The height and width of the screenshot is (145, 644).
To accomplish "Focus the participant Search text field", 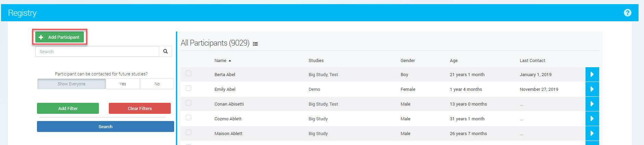I will [97, 51].
